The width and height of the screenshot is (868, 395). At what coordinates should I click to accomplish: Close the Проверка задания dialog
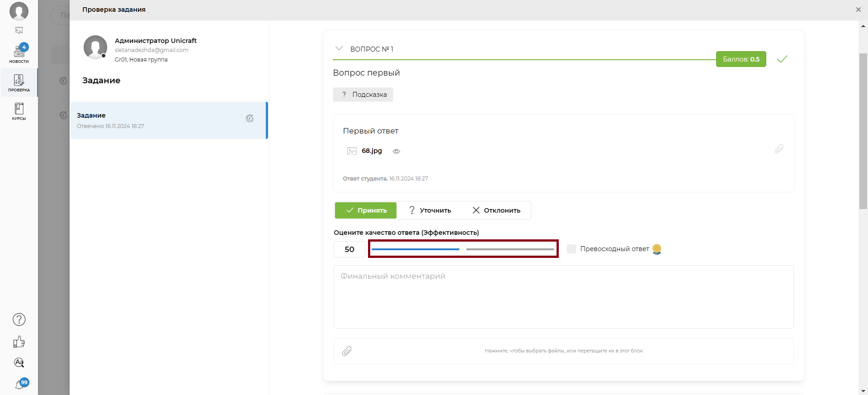point(859,10)
